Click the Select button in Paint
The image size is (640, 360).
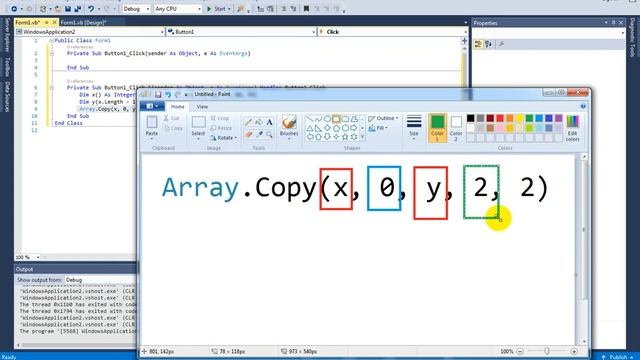198,128
